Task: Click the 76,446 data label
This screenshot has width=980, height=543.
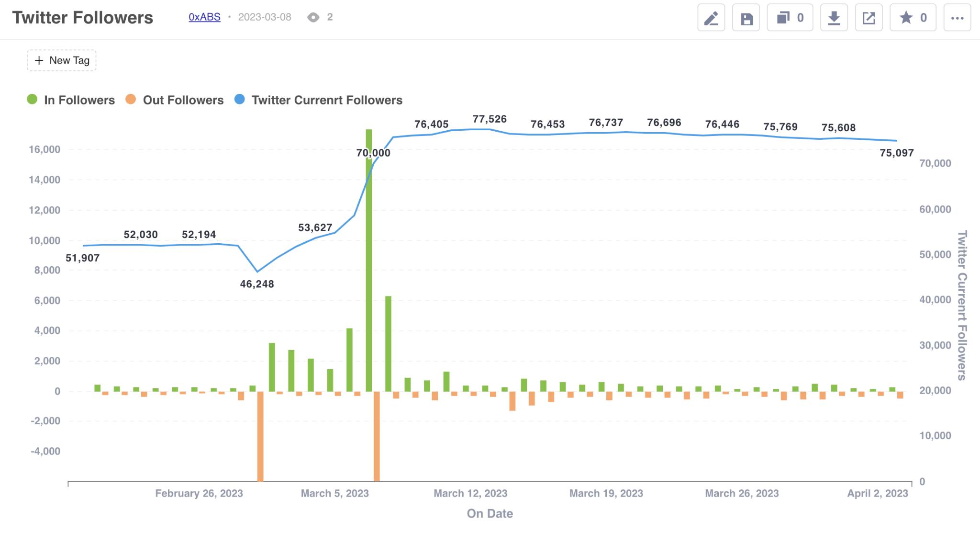Action: click(x=722, y=124)
